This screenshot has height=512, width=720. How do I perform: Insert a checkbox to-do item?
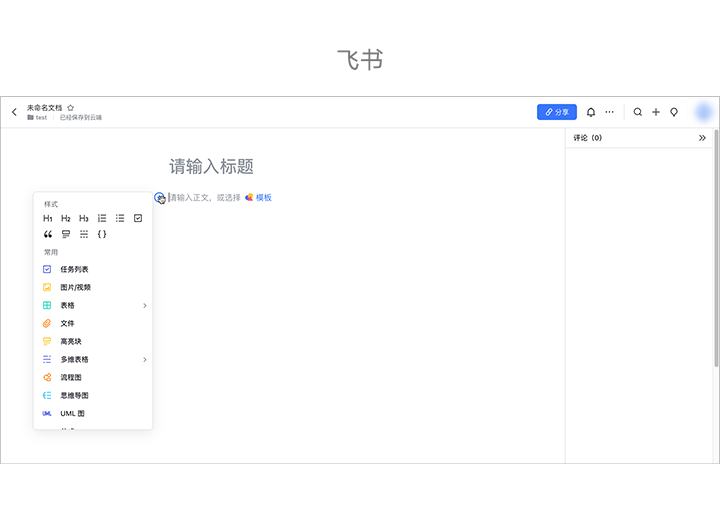tap(138, 218)
